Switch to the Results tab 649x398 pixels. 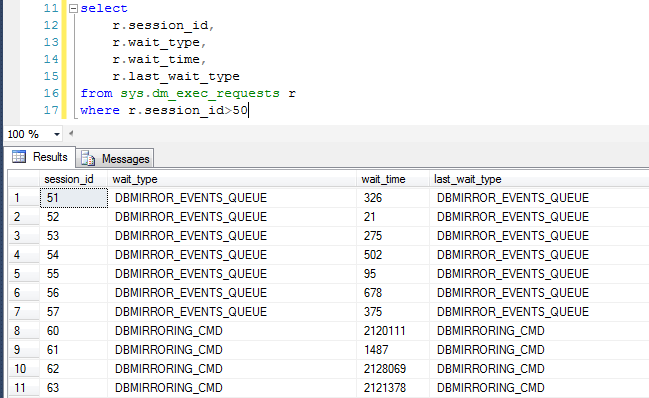pyautogui.click(x=40, y=157)
